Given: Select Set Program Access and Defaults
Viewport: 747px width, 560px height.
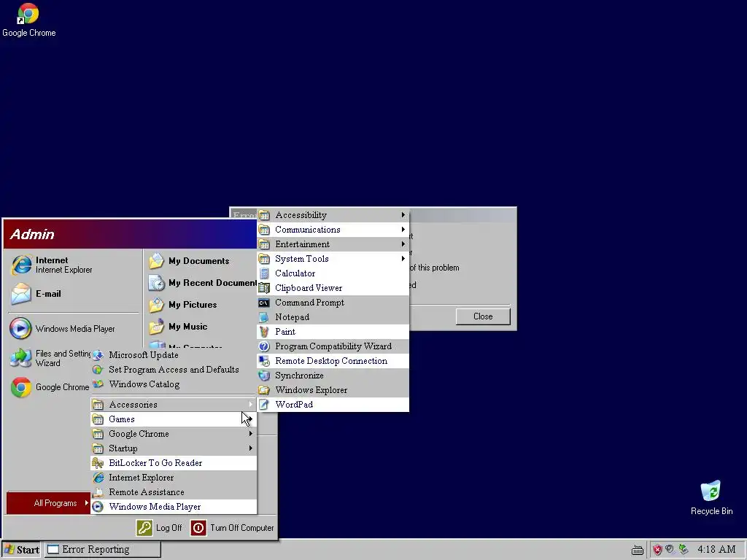Looking at the screenshot, I should pos(174,370).
